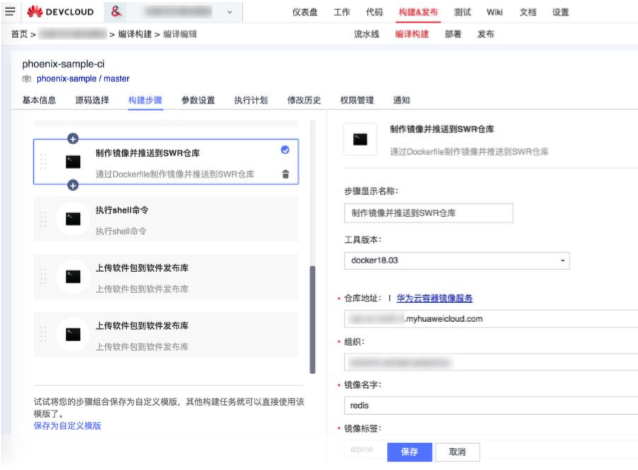Screen dimensions: 638x470
Task: Switch to the 执行计划 tab
Action: point(251,100)
